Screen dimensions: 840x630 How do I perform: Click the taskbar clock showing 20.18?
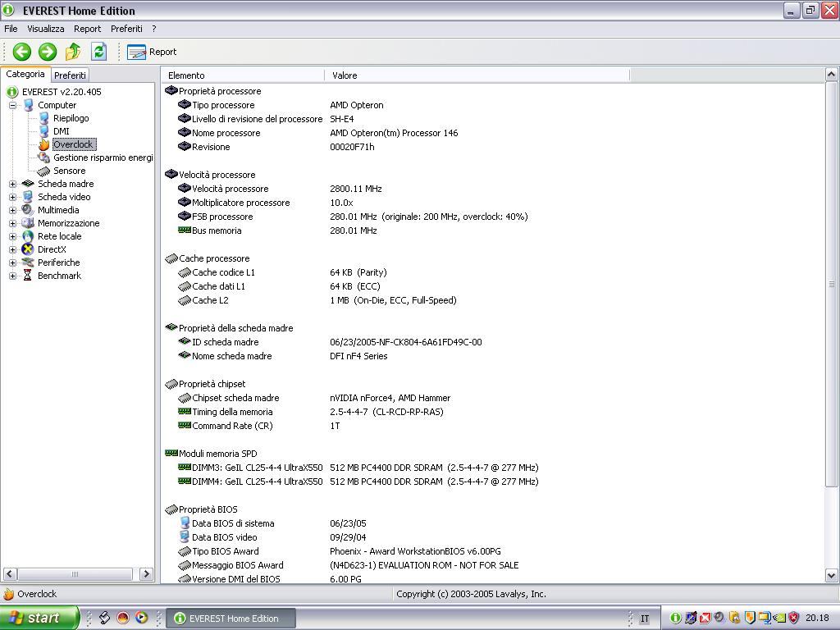coord(817,619)
